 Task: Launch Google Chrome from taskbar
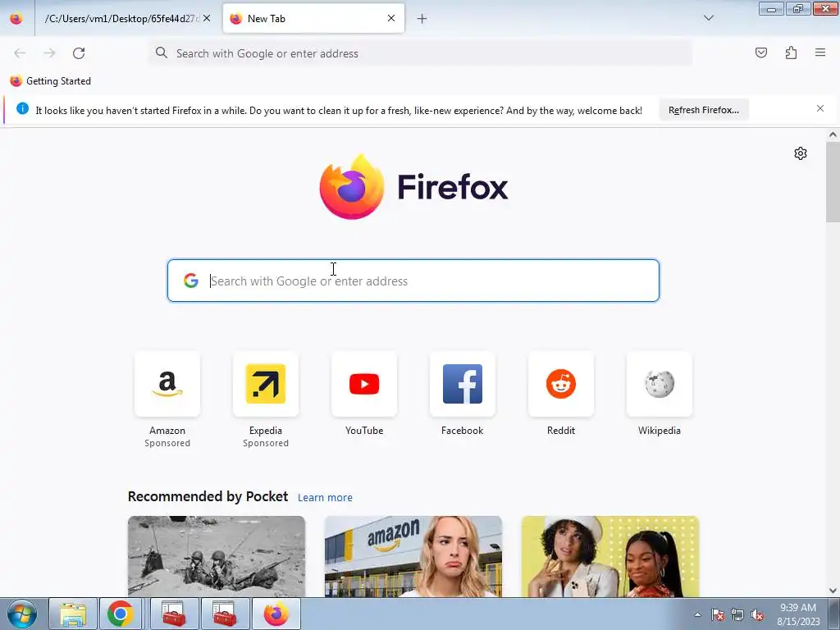(x=120, y=614)
